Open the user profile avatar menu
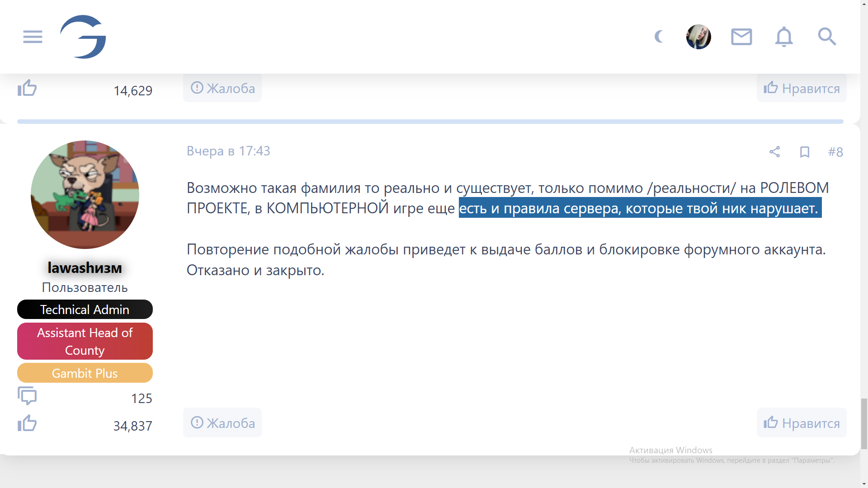This screenshot has height=488, width=868. (x=698, y=37)
